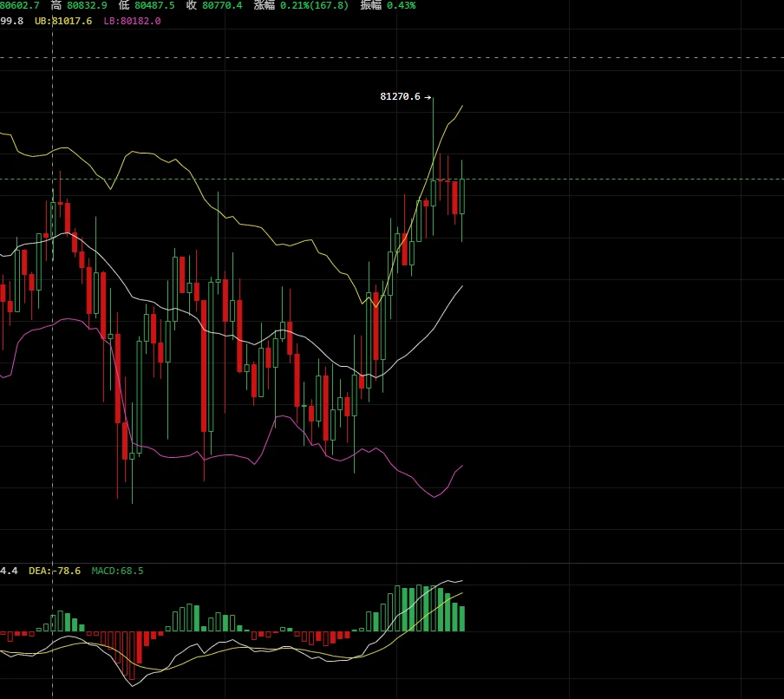This screenshot has width=784, height=699.
Task: Select the MACD:68.5 indicator label
Action: point(117,571)
